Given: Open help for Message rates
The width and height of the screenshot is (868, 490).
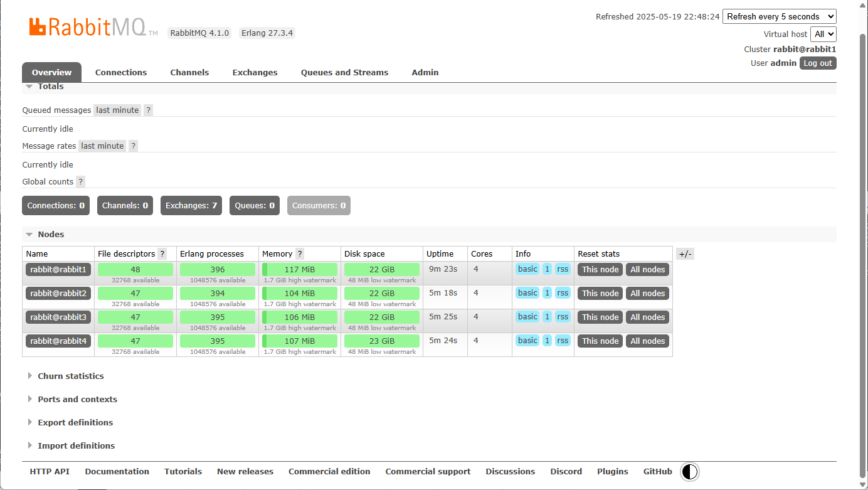Looking at the screenshot, I should click(133, 146).
